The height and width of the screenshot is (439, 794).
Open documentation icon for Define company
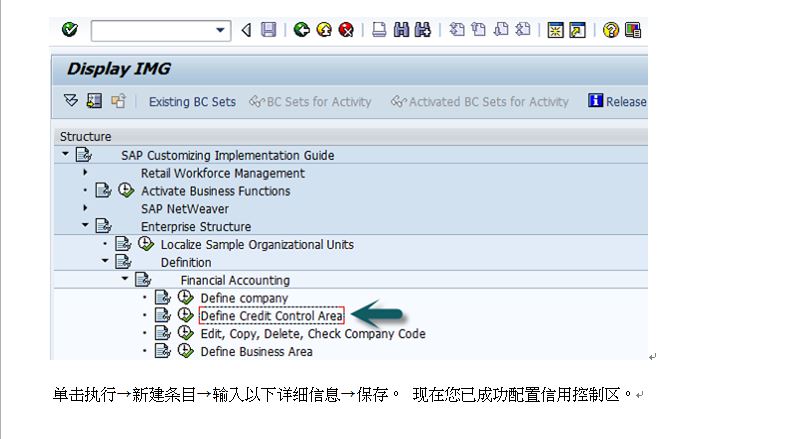(x=163, y=297)
